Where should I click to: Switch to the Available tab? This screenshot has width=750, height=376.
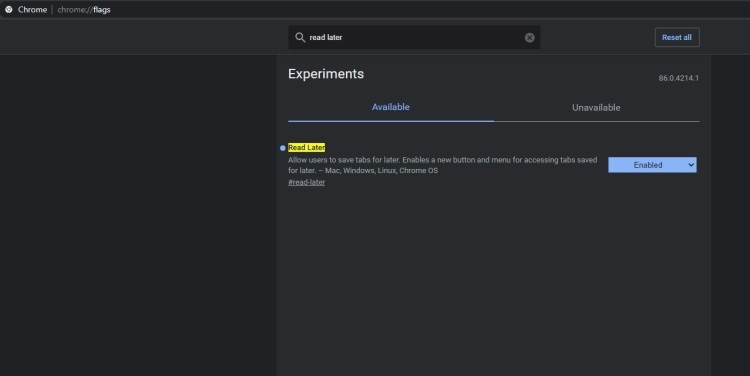391,108
